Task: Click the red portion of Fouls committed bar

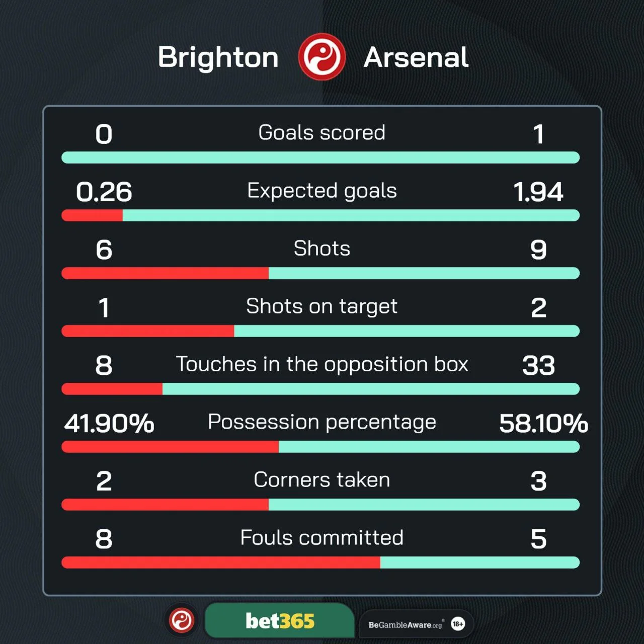Action: pos(220,562)
